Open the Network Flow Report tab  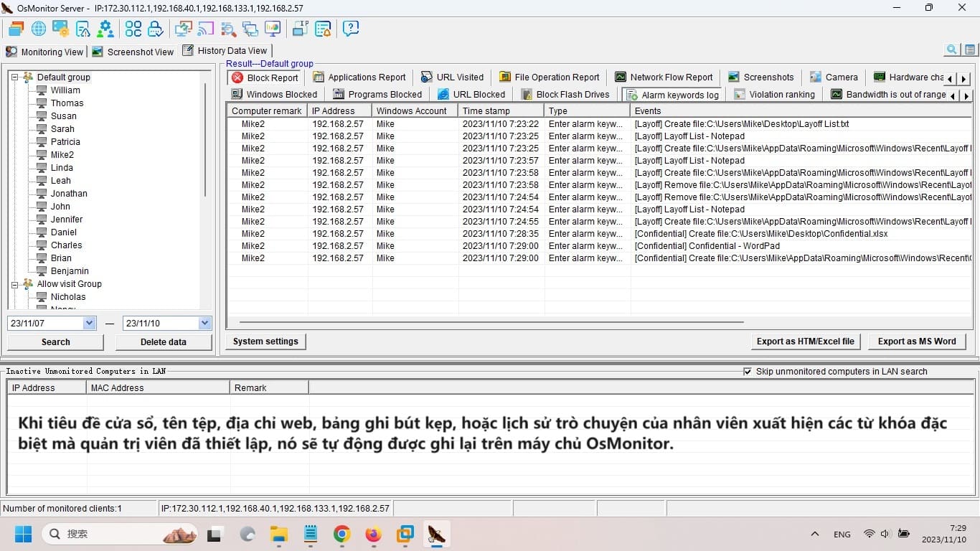664,77
